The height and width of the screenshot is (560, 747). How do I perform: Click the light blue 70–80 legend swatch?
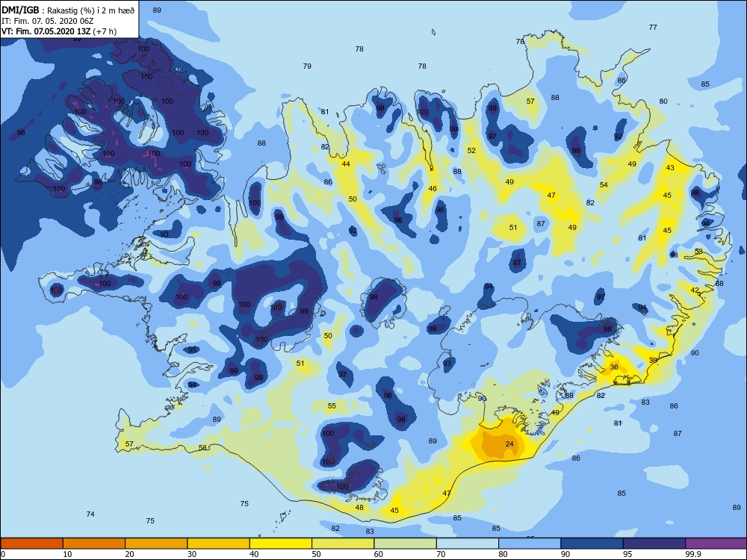[468, 544]
